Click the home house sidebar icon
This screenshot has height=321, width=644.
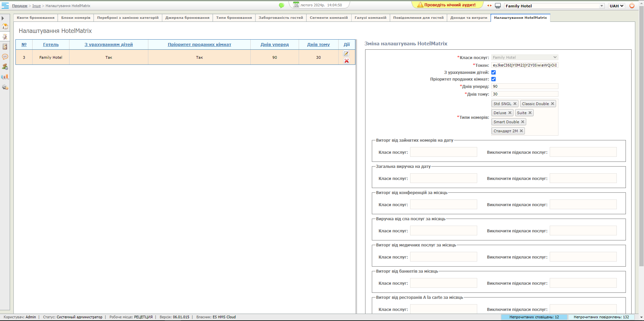[x=5, y=27]
